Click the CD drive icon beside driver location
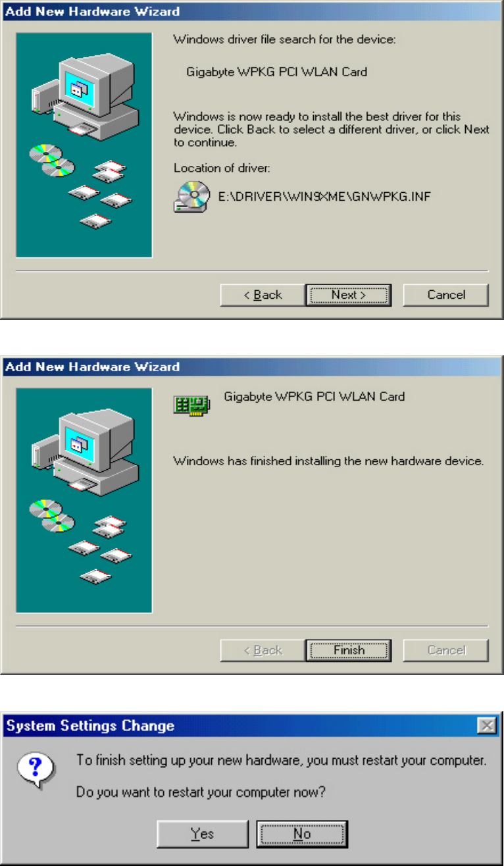 (x=191, y=197)
